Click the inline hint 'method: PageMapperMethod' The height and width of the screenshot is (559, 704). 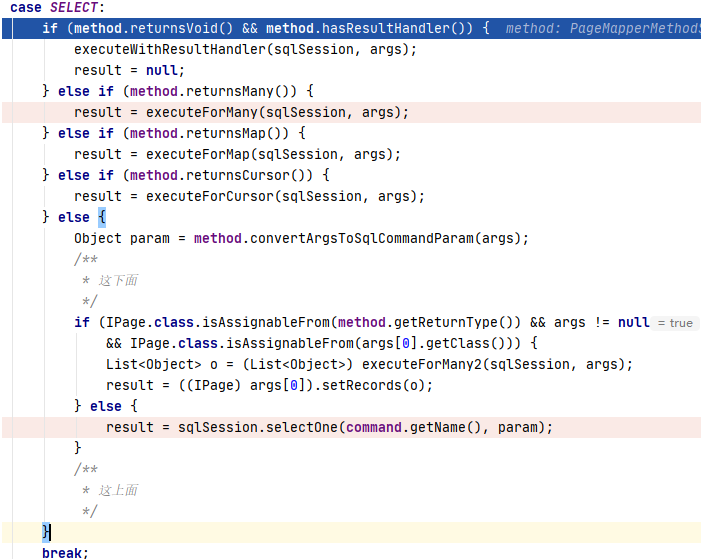[603, 28]
